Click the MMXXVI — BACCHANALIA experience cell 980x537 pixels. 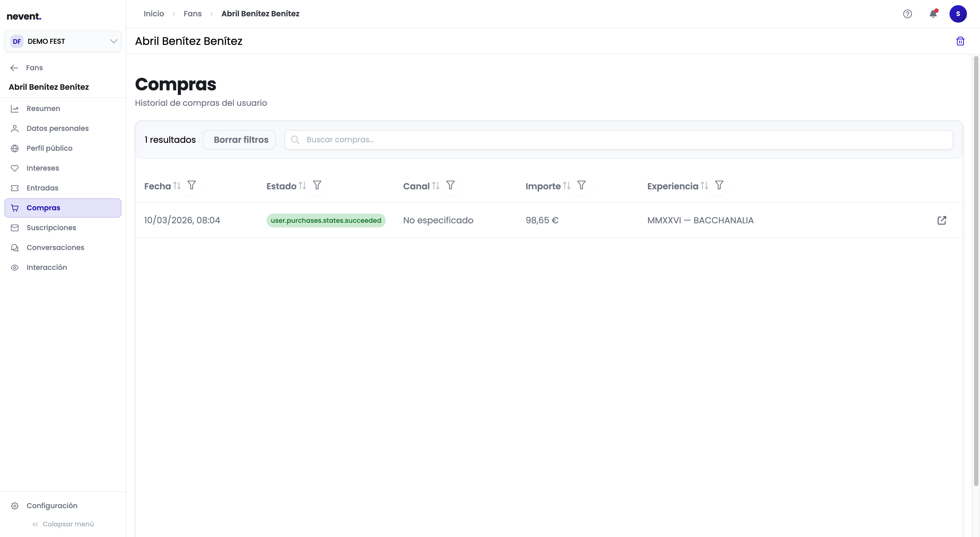coord(700,220)
